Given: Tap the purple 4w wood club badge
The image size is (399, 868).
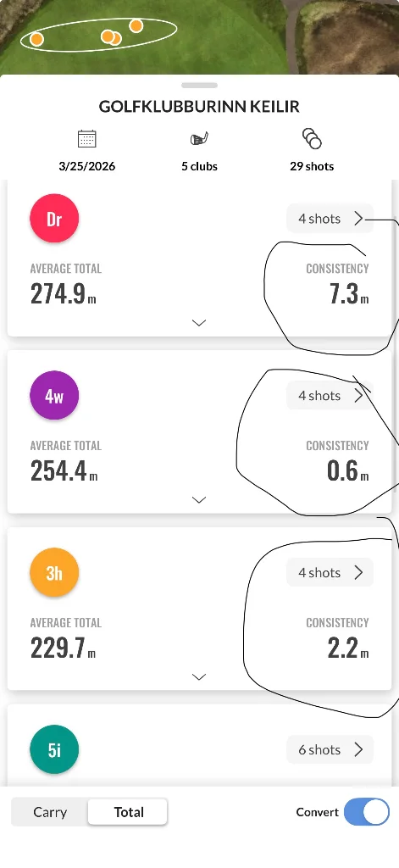Looking at the screenshot, I should tap(54, 395).
